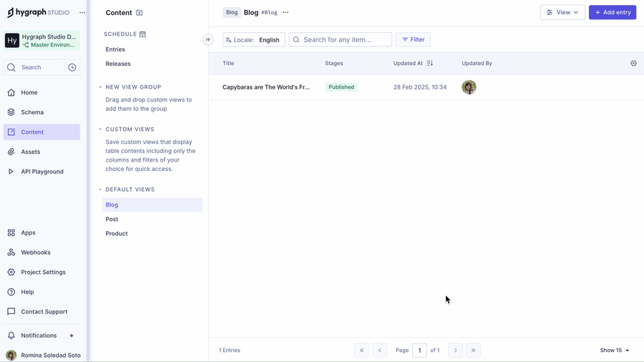Go to Schema in the sidebar
This screenshot has width=644, height=362.
(32, 112)
